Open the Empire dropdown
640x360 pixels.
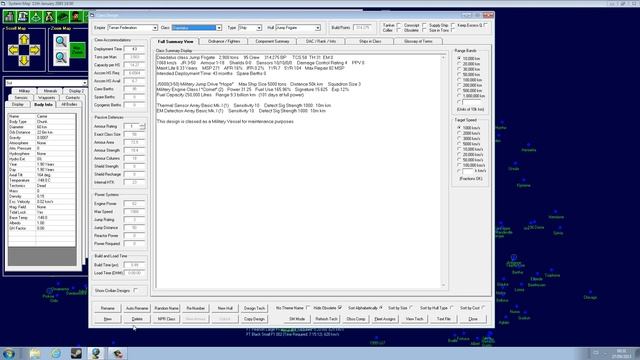click(155, 28)
